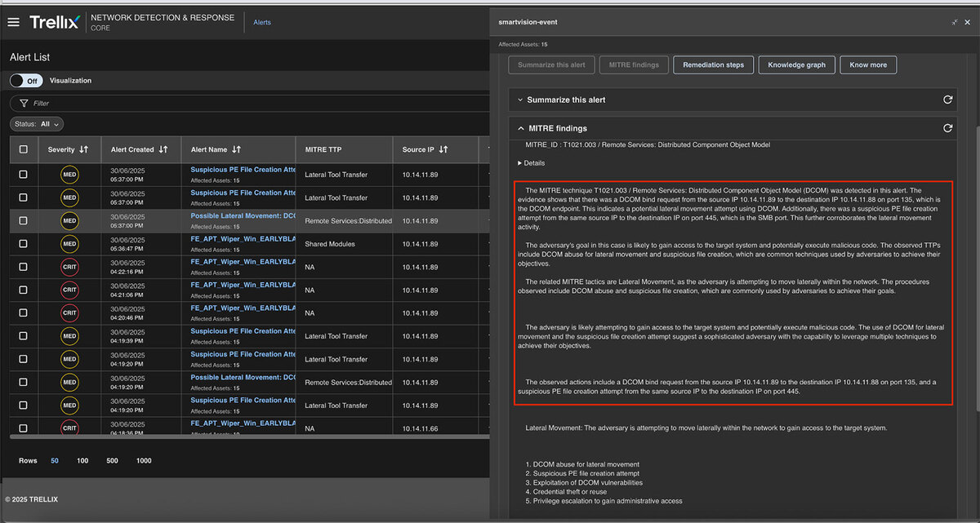Image resolution: width=980 pixels, height=523 pixels.
Task: Tick the checkbox for the 04:22:16 PM alert
Action: (23, 266)
